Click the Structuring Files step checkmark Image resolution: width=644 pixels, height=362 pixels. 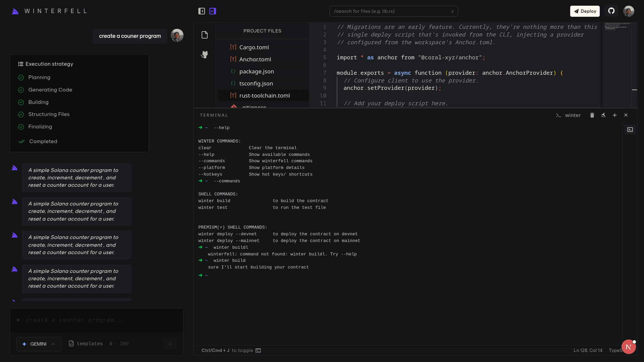tap(21, 115)
